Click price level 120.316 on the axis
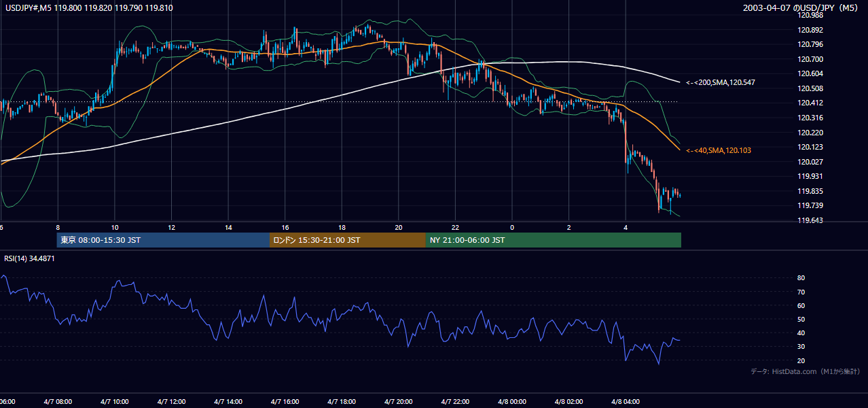 pyautogui.click(x=810, y=118)
